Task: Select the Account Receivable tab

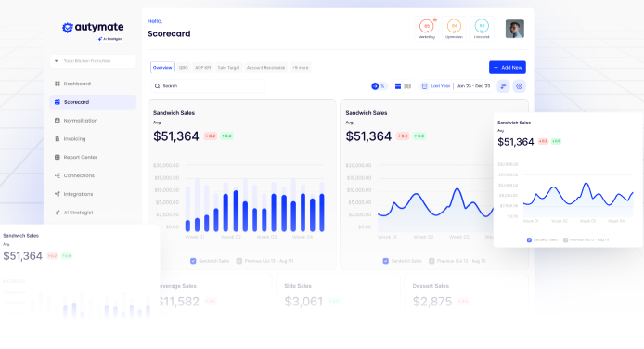Action: pyautogui.click(x=265, y=68)
